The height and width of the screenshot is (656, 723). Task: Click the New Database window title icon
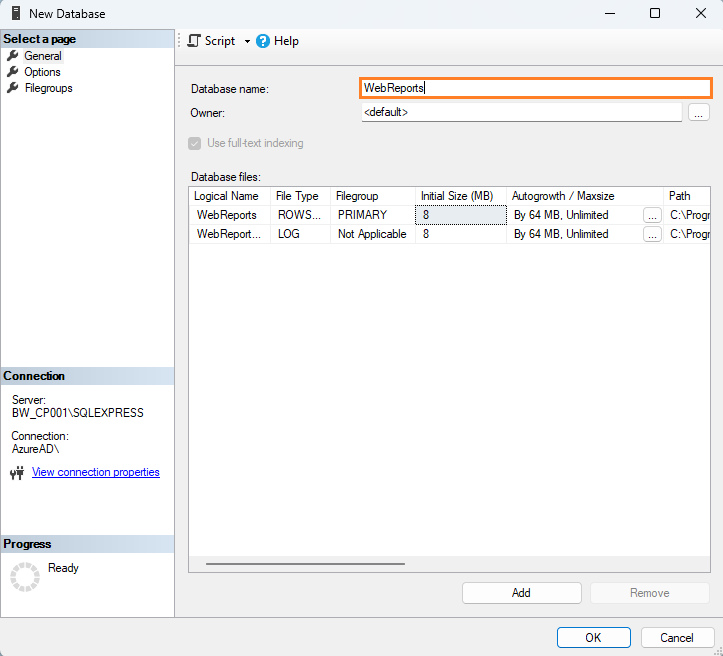pos(16,13)
